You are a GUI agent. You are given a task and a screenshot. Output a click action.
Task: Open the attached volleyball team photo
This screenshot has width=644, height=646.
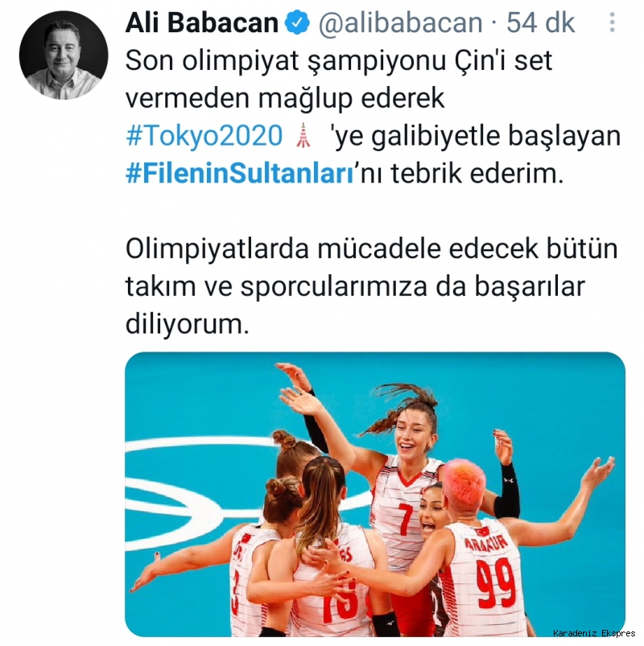[375, 494]
